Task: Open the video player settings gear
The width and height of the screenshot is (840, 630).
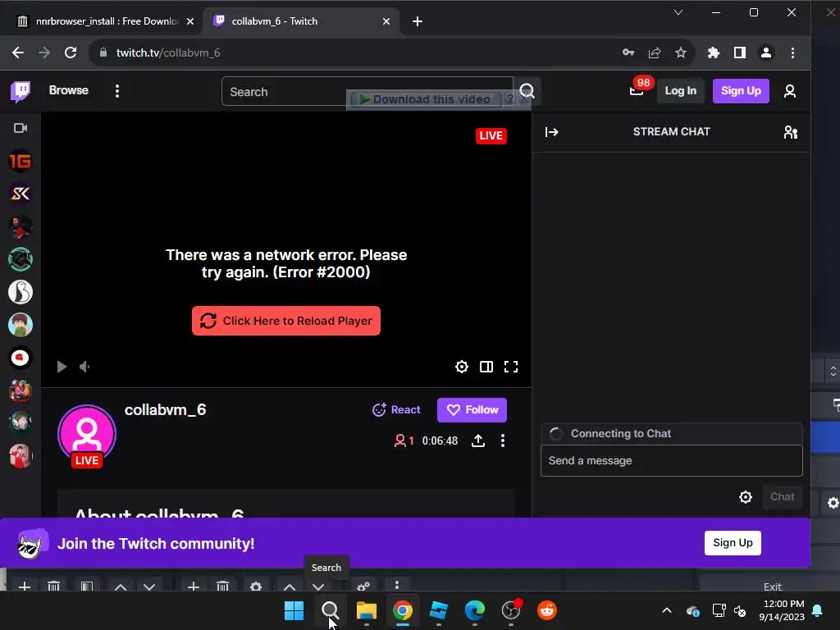Action: pyautogui.click(x=461, y=367)
